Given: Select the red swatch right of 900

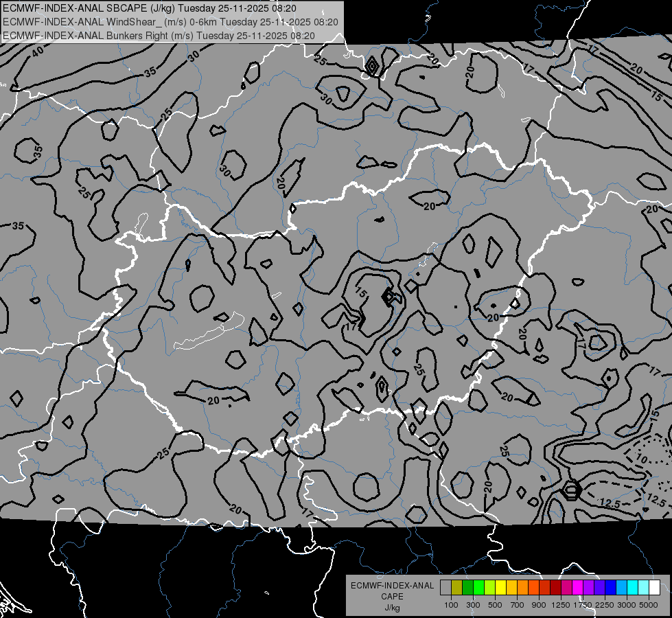Looking at the screenshot, I should [x=545, y=587].
